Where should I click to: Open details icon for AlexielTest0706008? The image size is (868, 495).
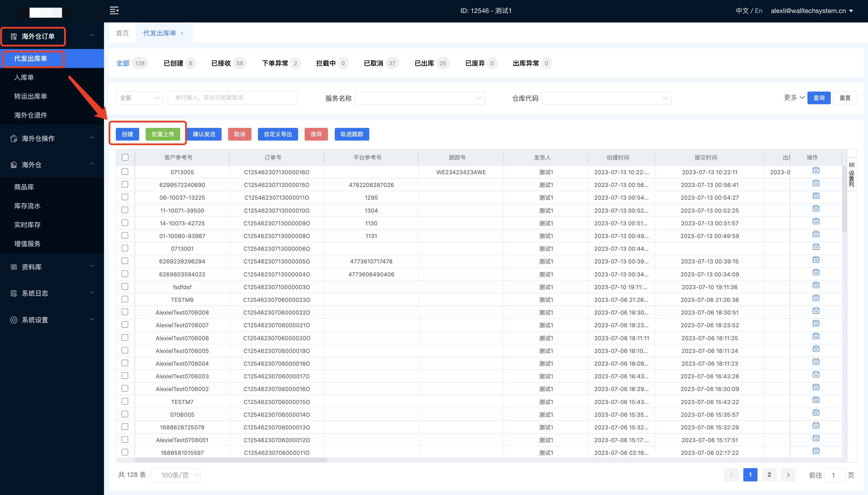pos(816,311)
